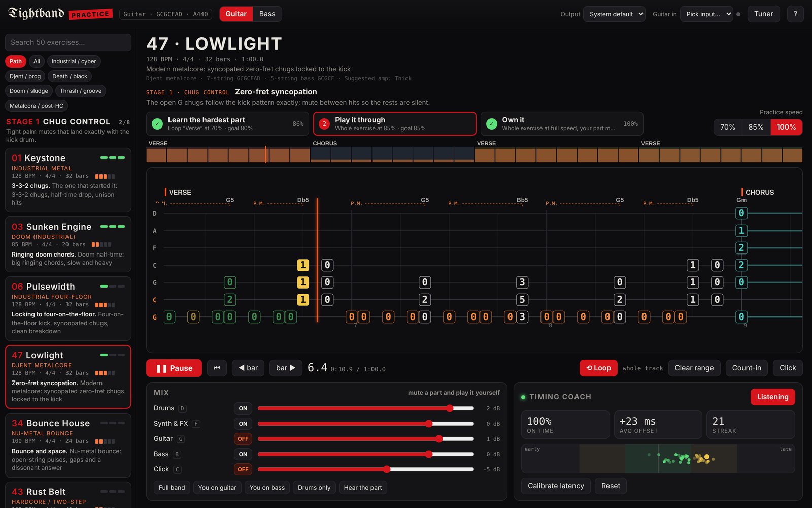Toggle the Loop button
This screenshot has width=812, height=508.
tap(598, 368)
